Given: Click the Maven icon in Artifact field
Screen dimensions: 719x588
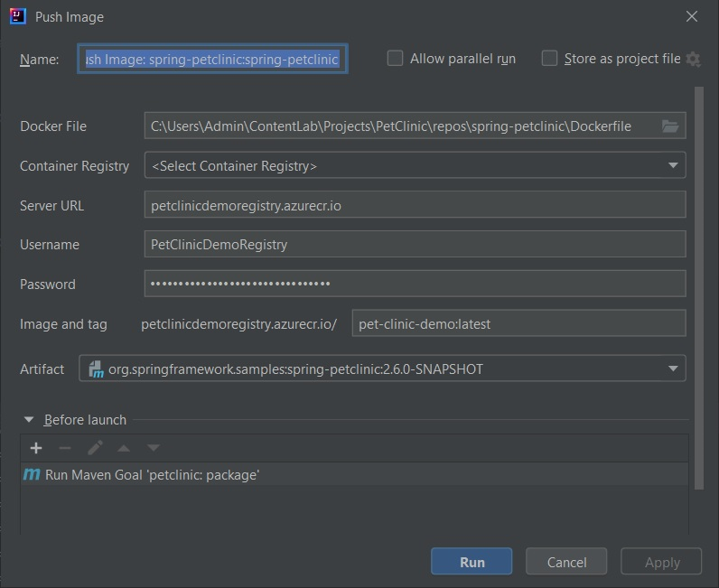Looking at the screenshot, I should [x=96, y=369].
